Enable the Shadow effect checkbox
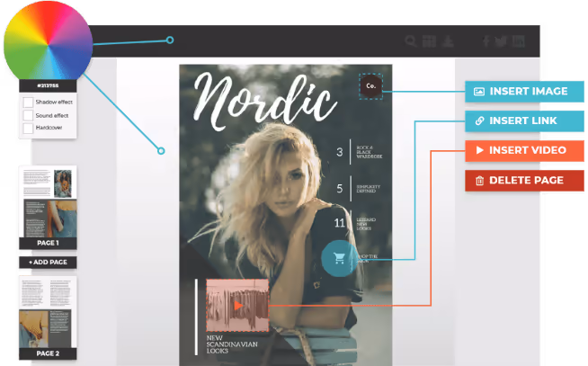 coord(28,102)
